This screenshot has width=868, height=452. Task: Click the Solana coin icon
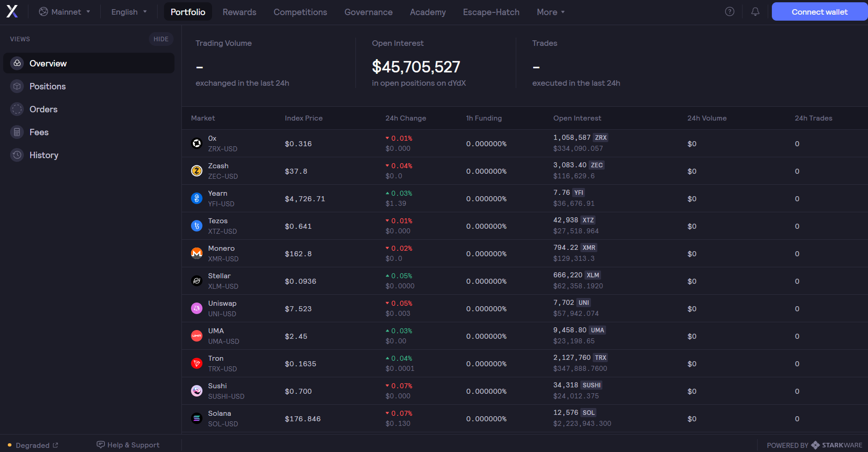[197, 419]
